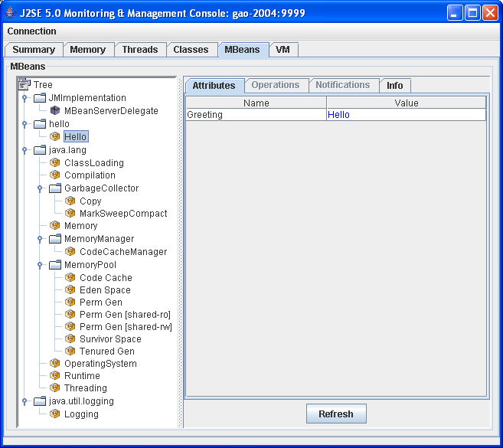503x448 pixels.
Task: Click the MarkSweepCompact bean icon
Action: [x=70, y=213]
